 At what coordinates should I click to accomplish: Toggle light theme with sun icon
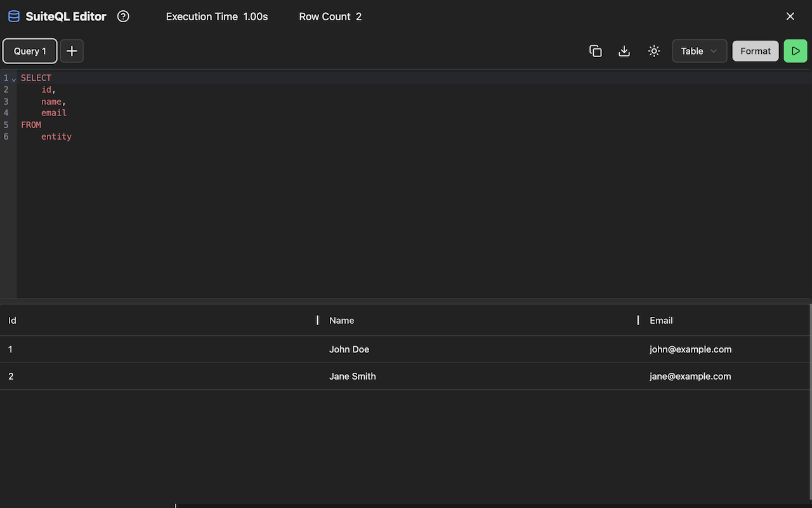pos(654,51)
